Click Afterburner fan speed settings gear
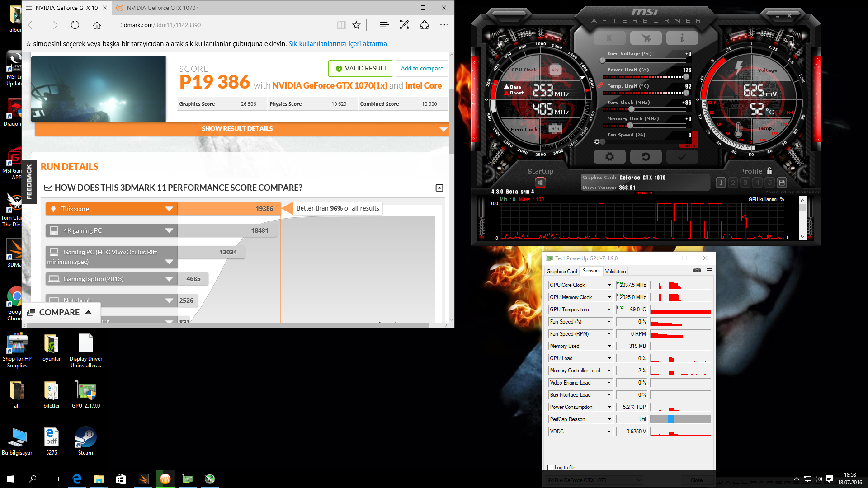The height and width of the screenshot is (488, 868). 597,142
